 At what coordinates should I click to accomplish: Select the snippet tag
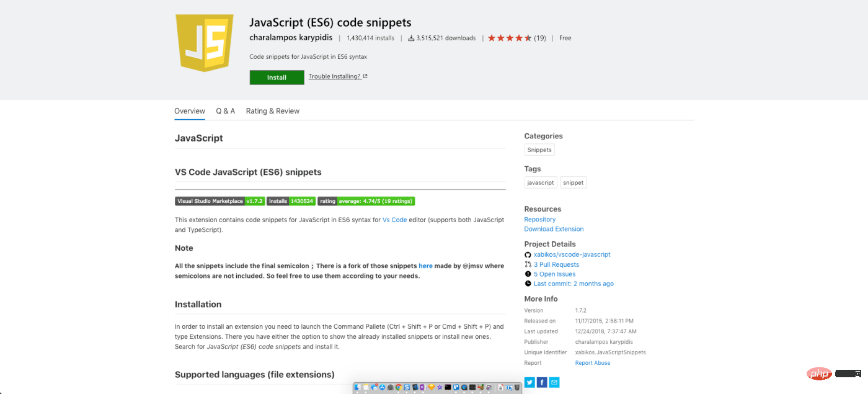[573, 182]
